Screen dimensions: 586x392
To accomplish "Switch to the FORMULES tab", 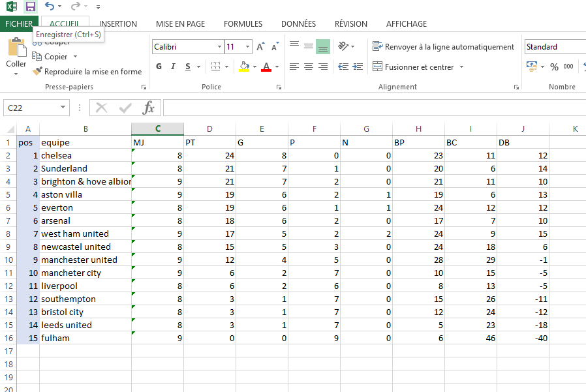I will click(x=243, y=24).
